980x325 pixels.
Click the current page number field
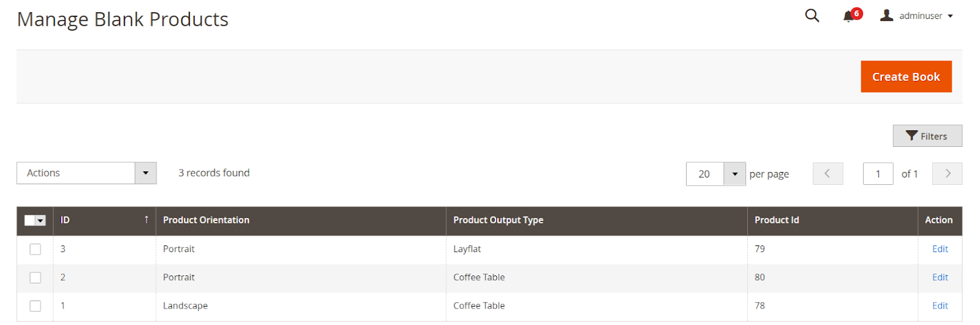coord(877,174)
